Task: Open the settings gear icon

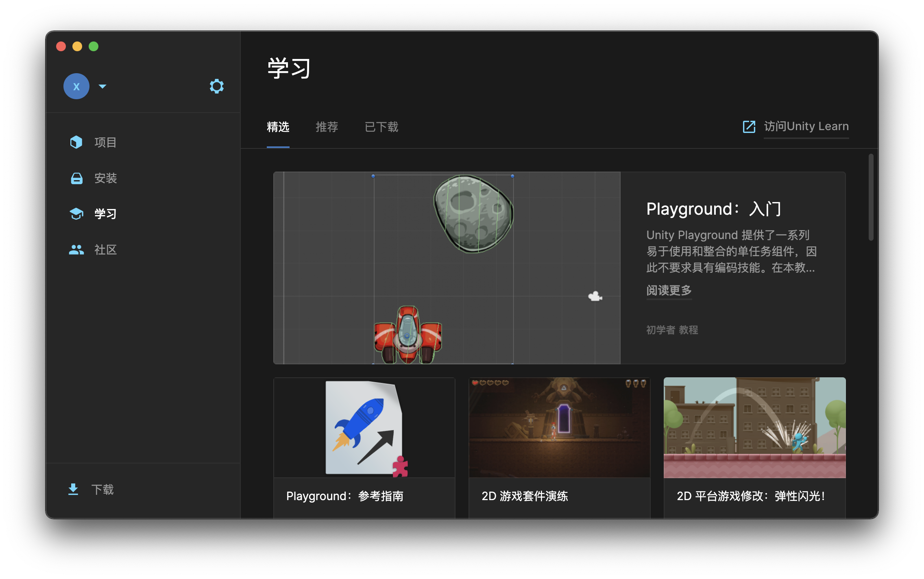Action: coord(216,86)
